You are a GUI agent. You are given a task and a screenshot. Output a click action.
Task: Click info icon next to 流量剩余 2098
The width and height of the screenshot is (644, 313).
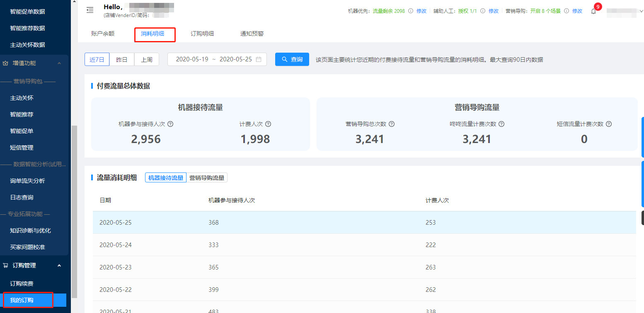click(411, 11)
